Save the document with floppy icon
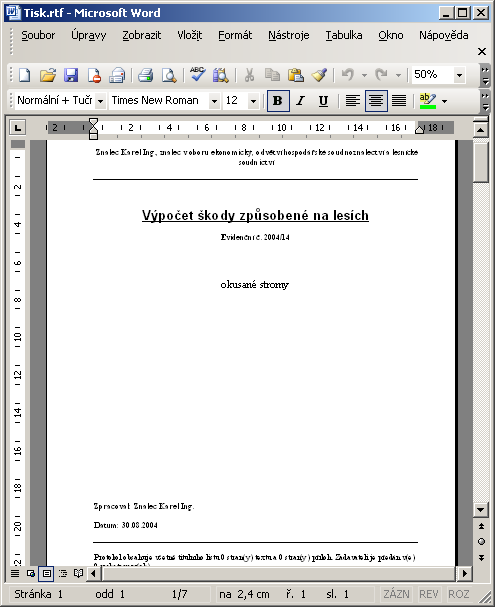 (x=71, y=75)
